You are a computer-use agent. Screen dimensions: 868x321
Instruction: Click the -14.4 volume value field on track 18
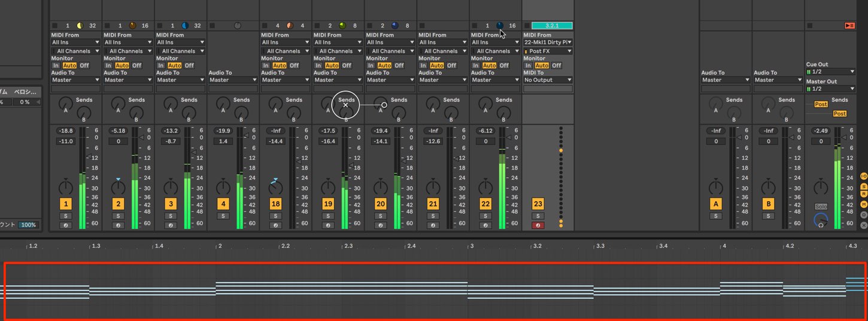(275, 141)
